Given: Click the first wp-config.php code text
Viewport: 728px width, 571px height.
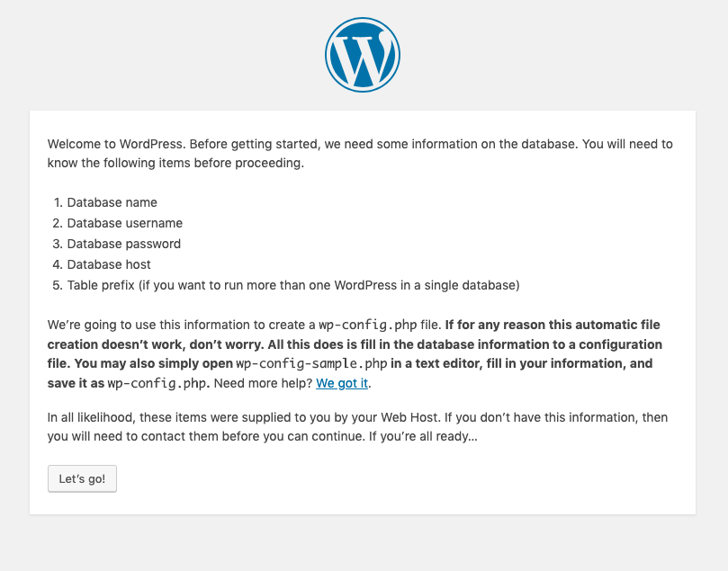Looking at the screenshot, I should point(368,325).
